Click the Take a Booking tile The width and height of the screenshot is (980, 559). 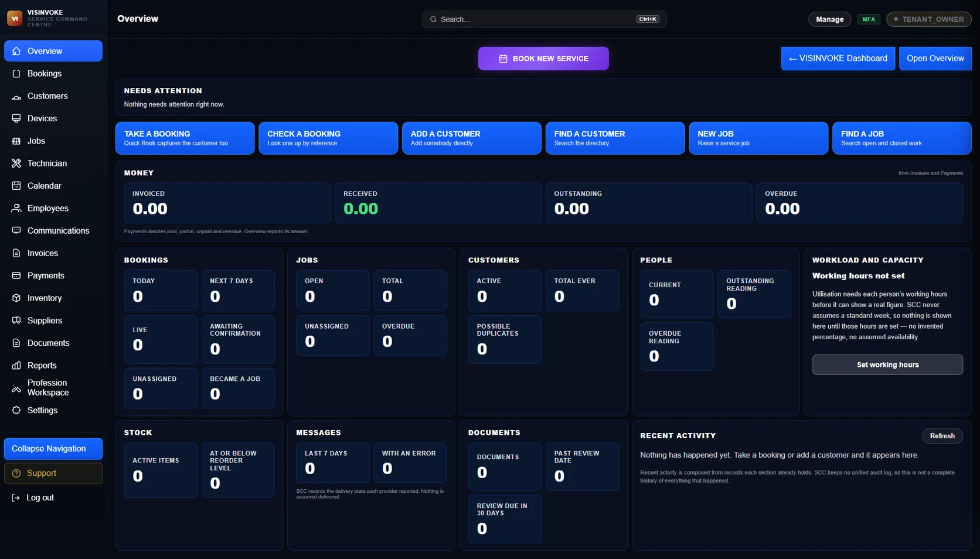coord(185,138)
